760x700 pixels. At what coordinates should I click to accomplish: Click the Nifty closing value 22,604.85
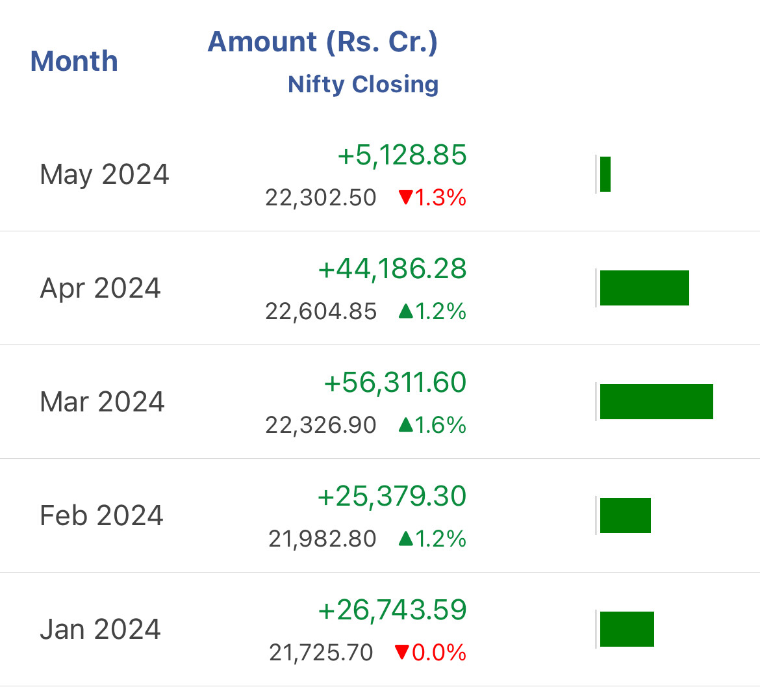(321, 312)
